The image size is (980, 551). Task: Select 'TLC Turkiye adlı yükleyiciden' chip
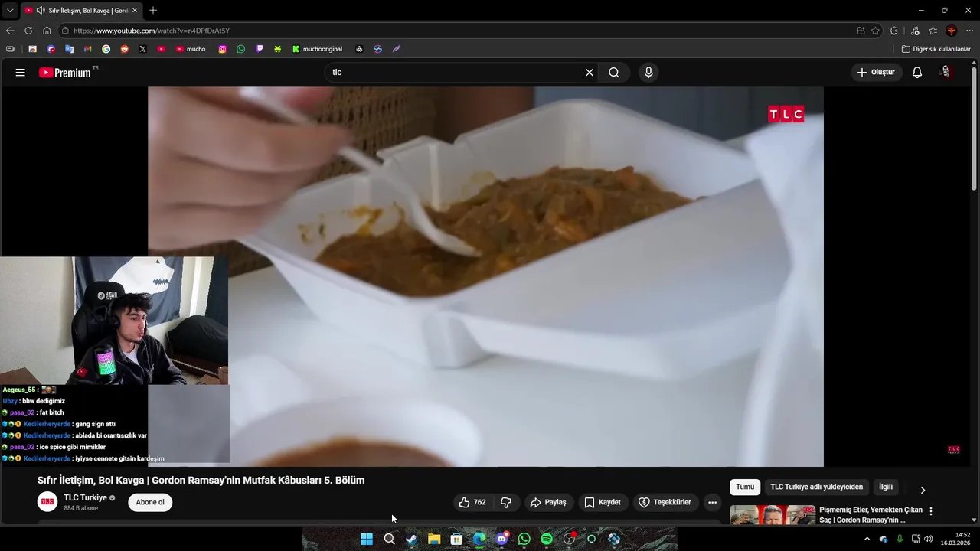816,487
